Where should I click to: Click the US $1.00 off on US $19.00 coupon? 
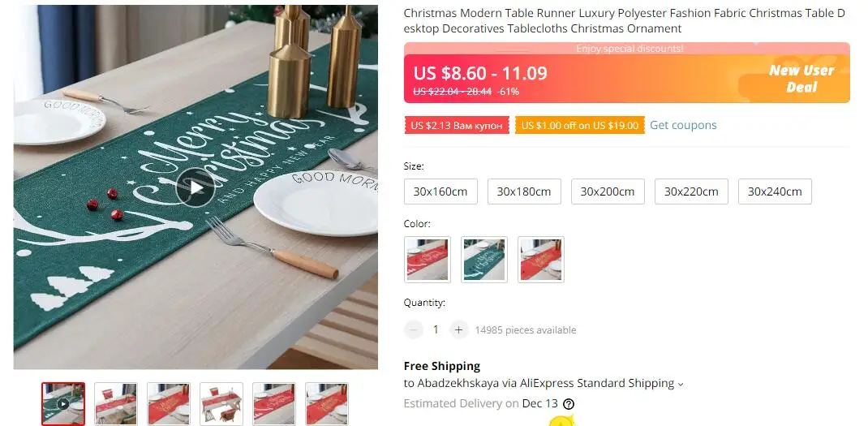click(x=579, y=125)
